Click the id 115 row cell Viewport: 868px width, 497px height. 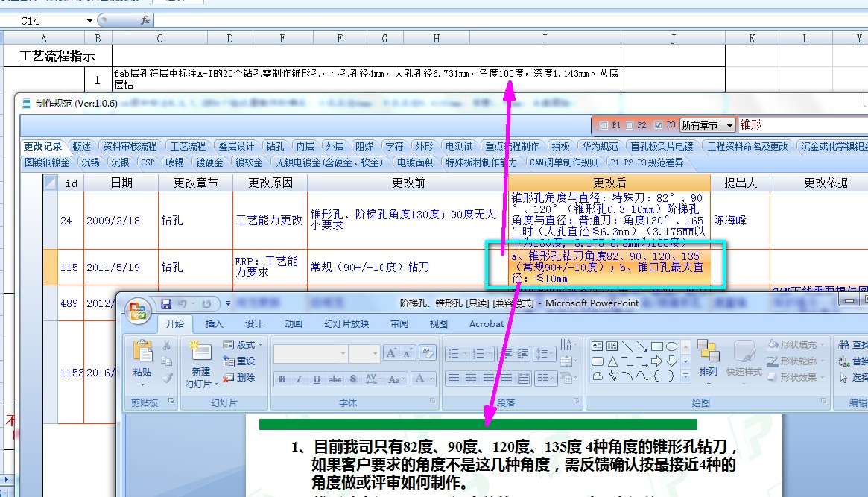[69, 268]
